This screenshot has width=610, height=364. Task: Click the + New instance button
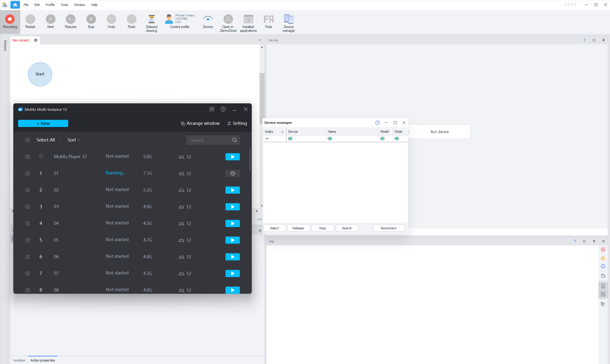43,123
